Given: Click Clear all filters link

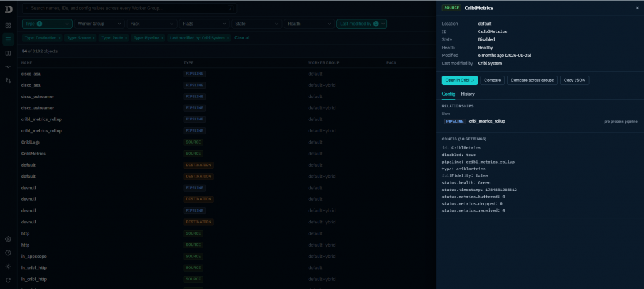Looking at the screenshot, I should 242,37.
